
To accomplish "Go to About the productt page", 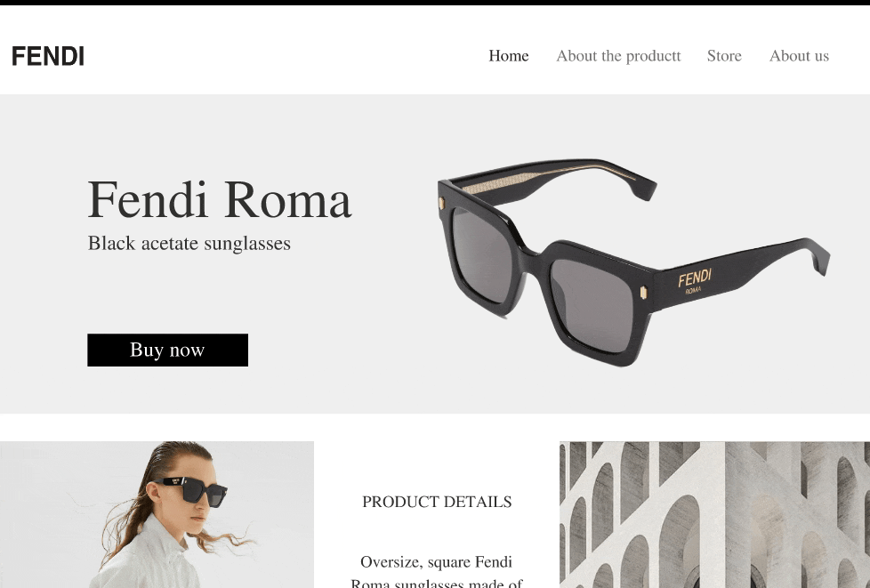I will 618,55.
